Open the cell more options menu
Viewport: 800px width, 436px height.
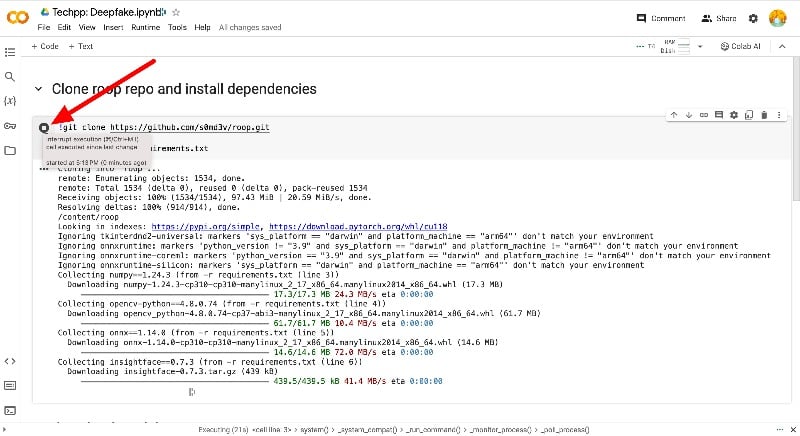coord(779,115)
